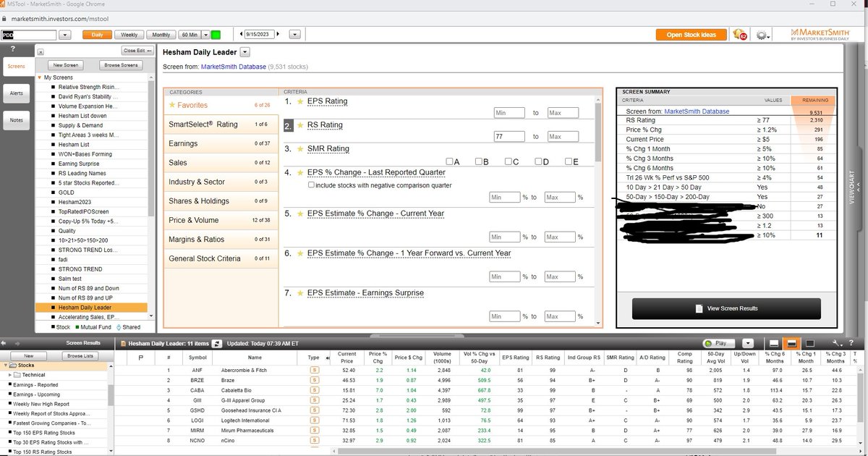The height and width of the screenshot is (456, 868).
Task: Select Favorites criteria category
Action: (x=220, y=105)
